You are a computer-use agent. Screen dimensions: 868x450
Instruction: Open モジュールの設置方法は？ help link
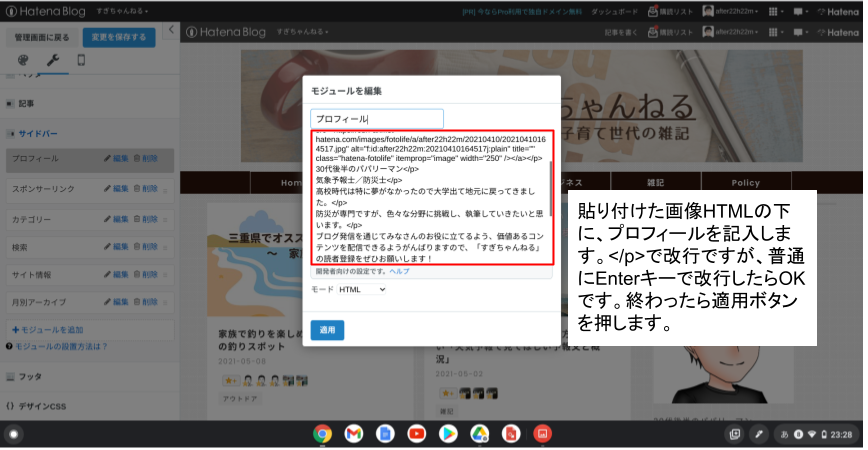coord(61,346)
